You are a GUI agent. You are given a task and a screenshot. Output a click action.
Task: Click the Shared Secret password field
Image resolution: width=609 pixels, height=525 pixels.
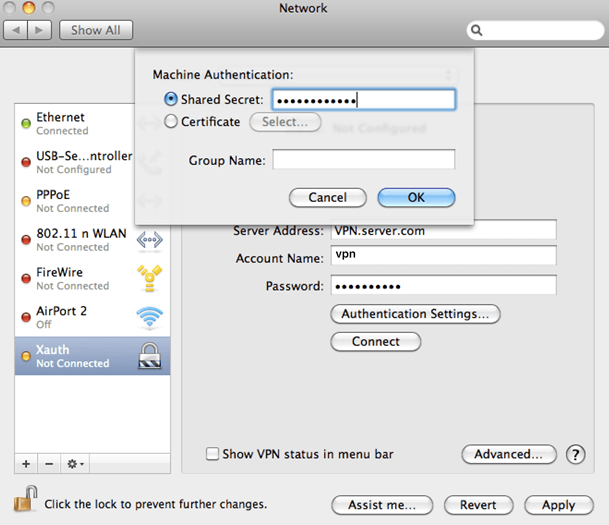[364, 100]
